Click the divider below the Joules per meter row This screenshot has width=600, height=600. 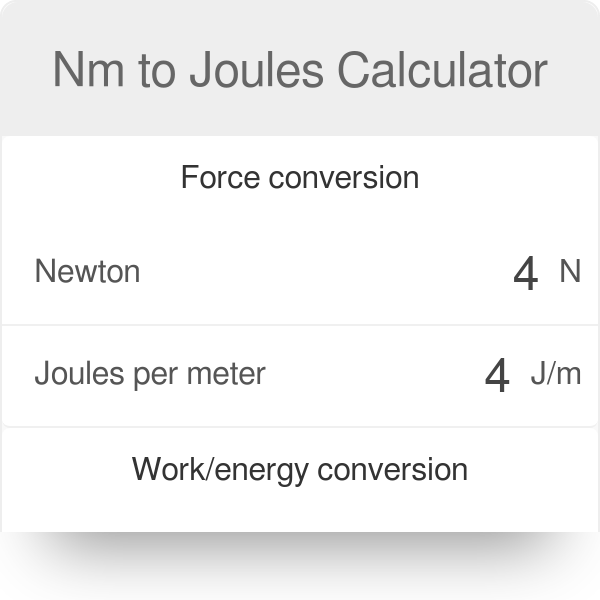tap(300, 427)
